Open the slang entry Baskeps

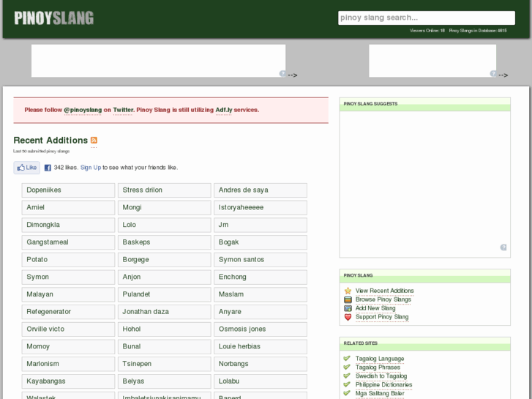click(x=164, y=242)
